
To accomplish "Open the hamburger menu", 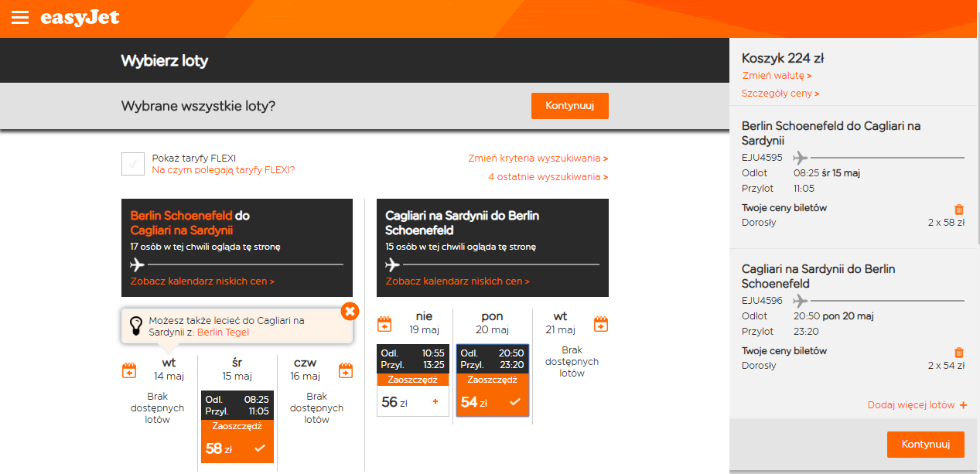I will coord(20,18).
